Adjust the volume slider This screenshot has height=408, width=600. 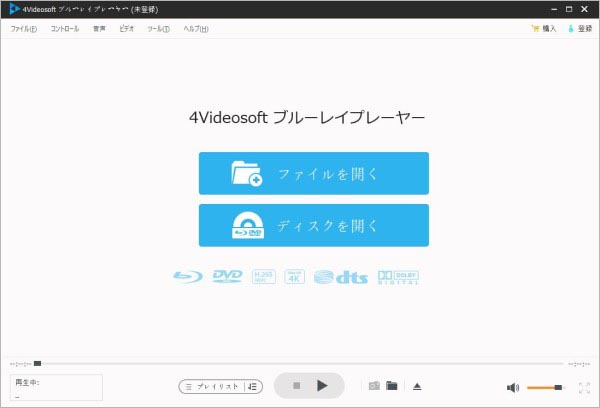point(545,388)
